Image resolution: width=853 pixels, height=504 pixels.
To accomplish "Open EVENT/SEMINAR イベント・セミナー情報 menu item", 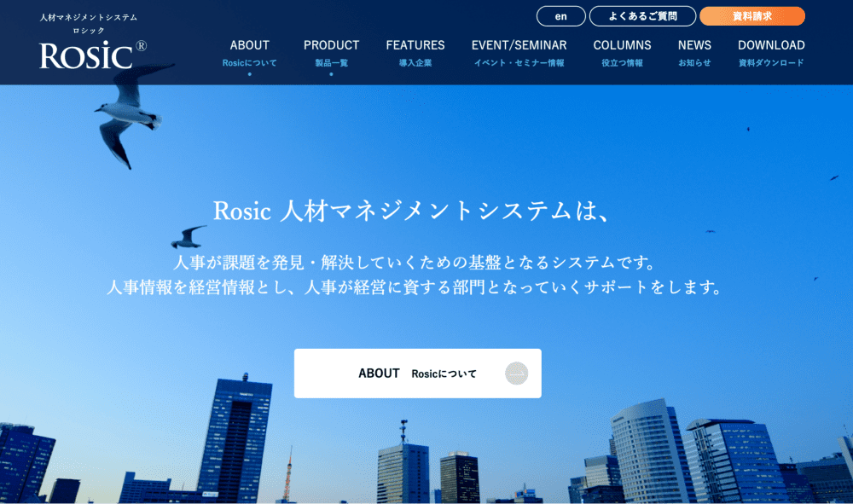I will (519, 53).
